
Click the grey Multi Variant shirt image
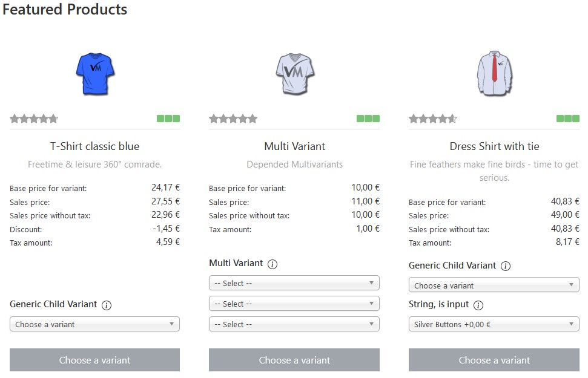click(294, 73)
